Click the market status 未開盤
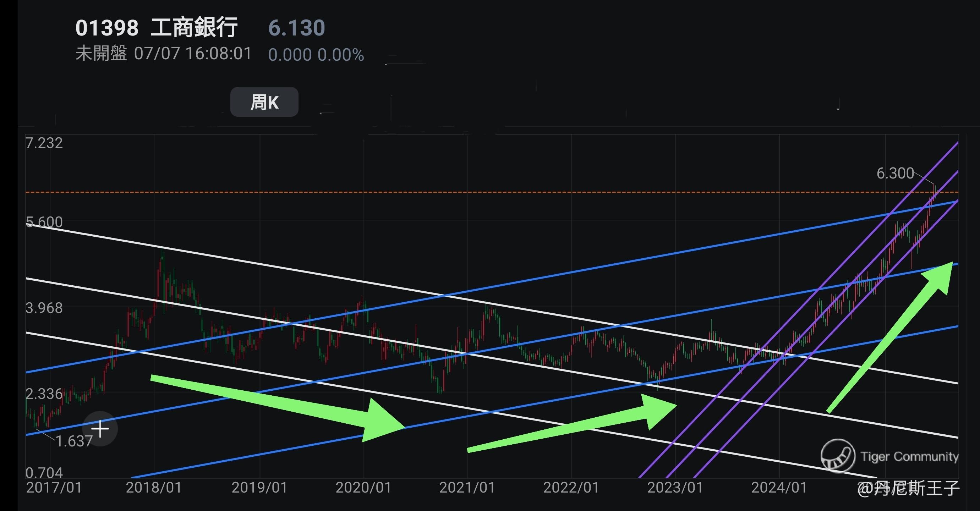 click(x=101, y=53)
